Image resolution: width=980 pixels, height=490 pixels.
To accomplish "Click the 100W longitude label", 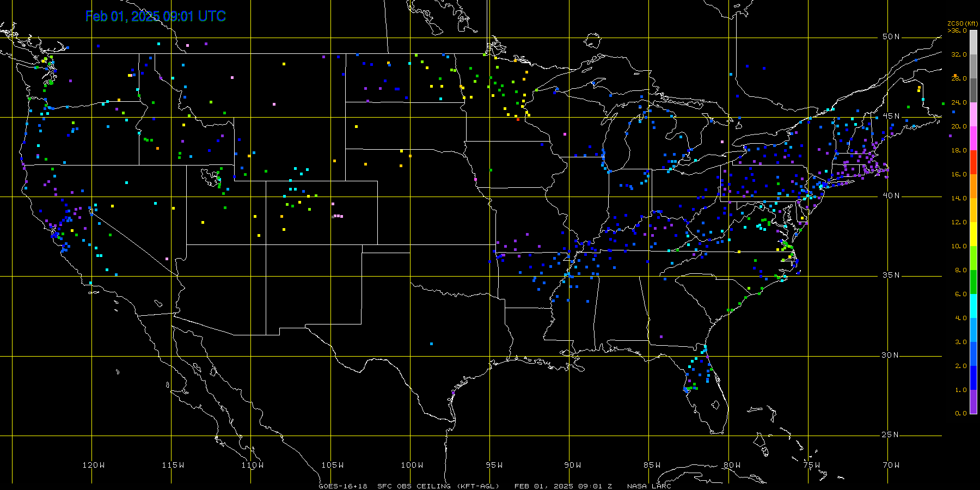I will pos(412,465).
